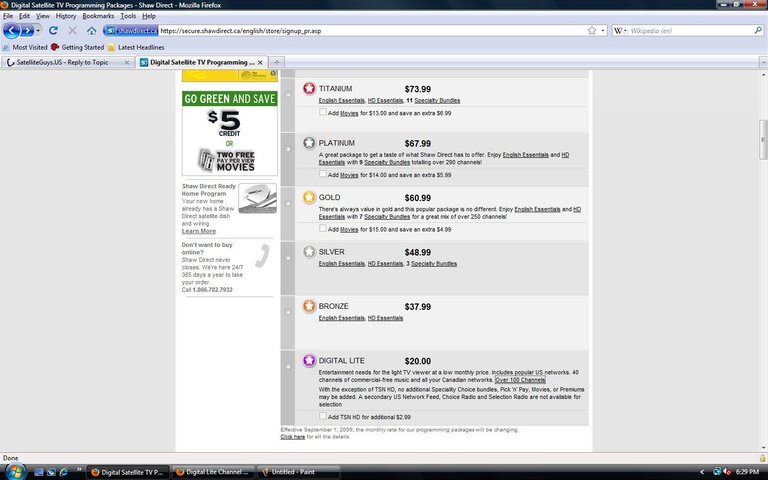Select the Titanium package radio button

click(288, 94)
